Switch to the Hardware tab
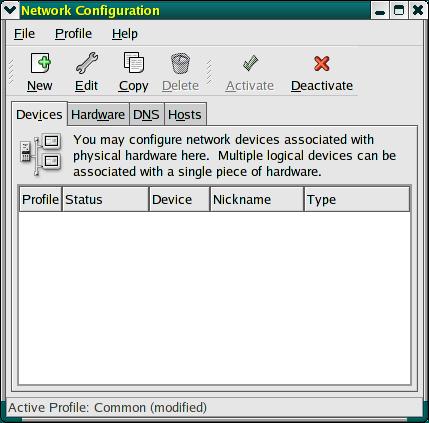 click(98, 114)
